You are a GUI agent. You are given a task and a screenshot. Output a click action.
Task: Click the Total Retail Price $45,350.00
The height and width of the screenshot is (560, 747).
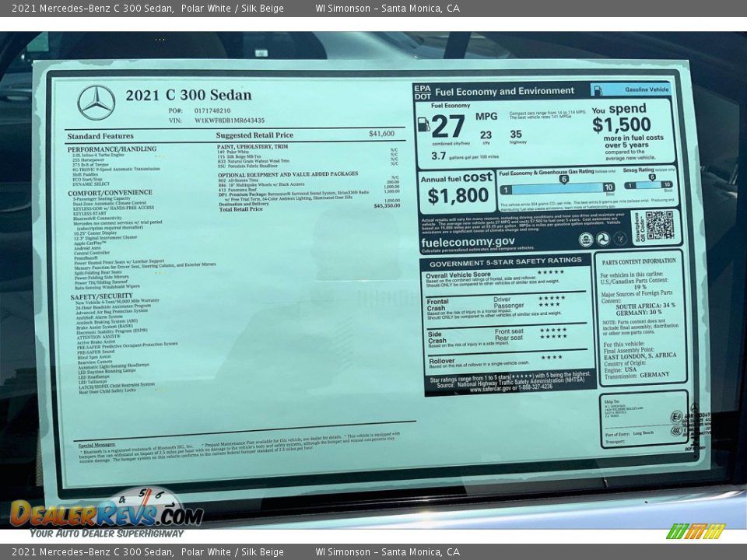coord(387,205)
